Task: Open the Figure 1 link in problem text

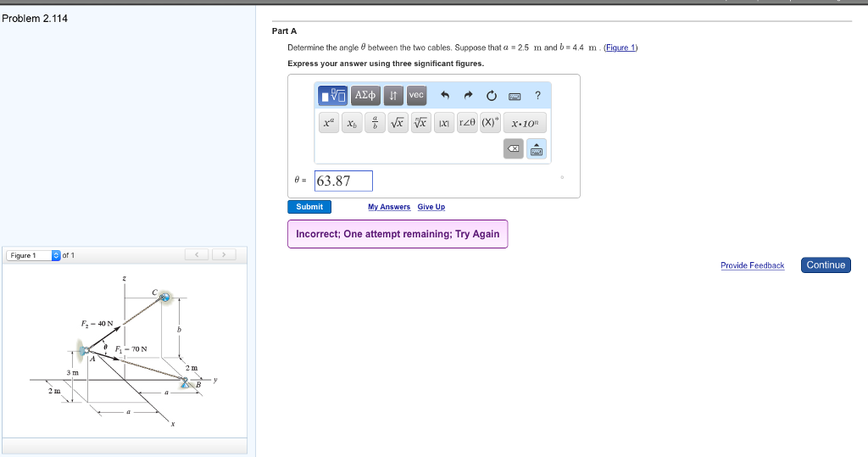Action: (x=620, y=47)
